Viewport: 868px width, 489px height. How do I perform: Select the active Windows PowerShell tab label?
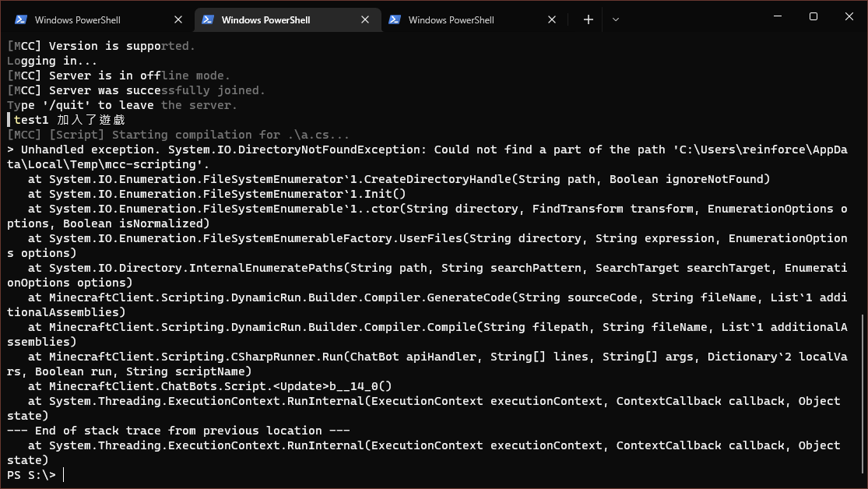pos(265,19)
